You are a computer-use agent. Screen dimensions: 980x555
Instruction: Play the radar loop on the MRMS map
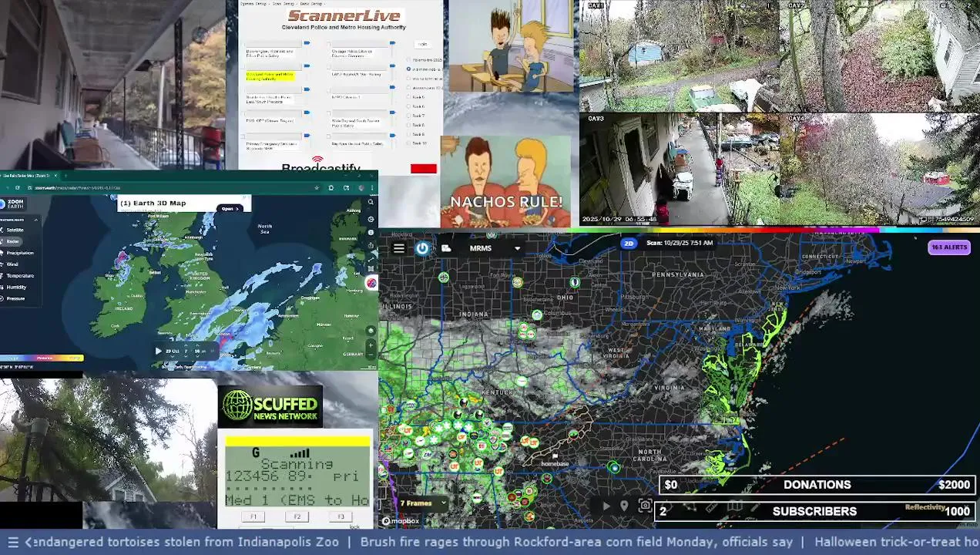(606, 506)
